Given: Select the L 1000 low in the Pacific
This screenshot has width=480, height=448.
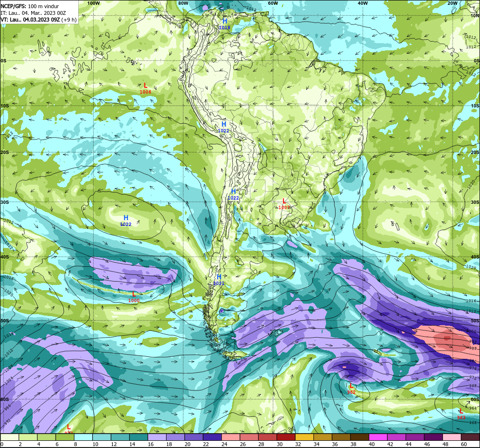Looking at the screenshot, I should click(x=134, y=297).
